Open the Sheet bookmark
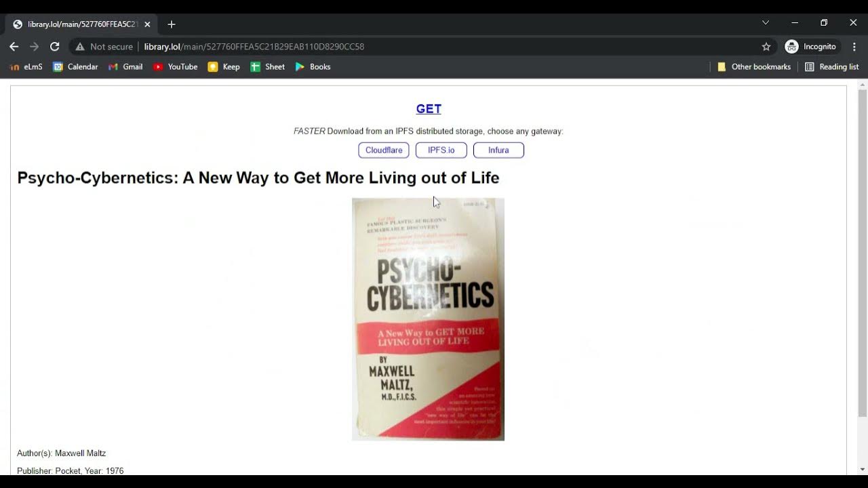Screen dimensions: 868x488 (x=268, y=67)
